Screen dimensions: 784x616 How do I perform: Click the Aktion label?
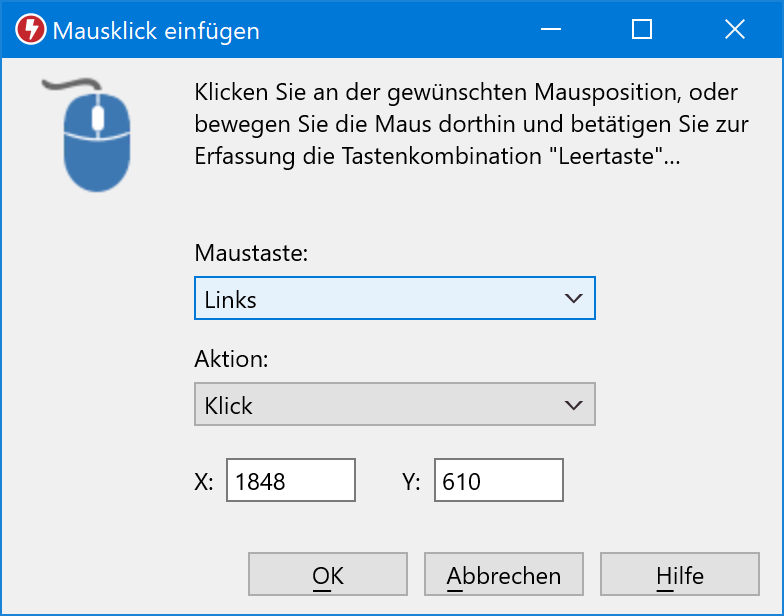pos(231,360)
